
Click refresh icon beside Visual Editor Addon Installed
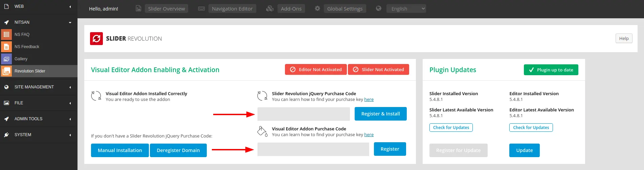point(96,96)
